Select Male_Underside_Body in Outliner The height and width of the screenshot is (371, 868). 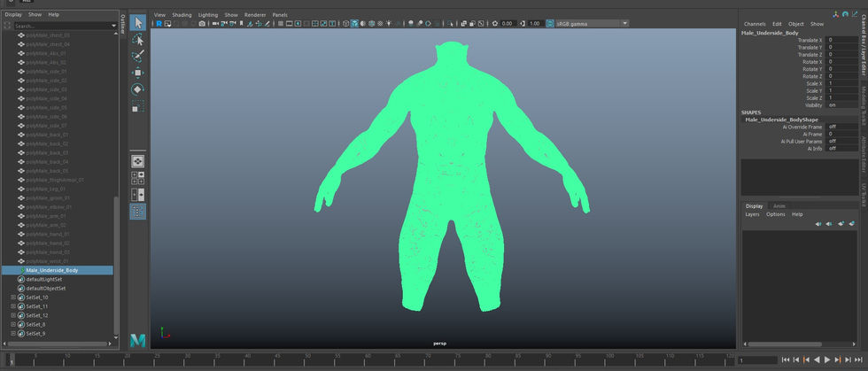58,270
